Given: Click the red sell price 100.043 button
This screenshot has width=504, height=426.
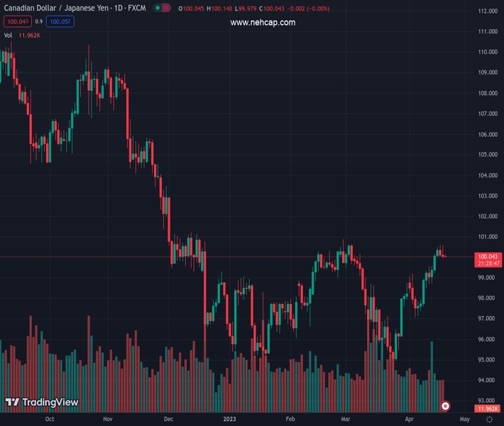Looking at the screenshot, I should point(16,22).
